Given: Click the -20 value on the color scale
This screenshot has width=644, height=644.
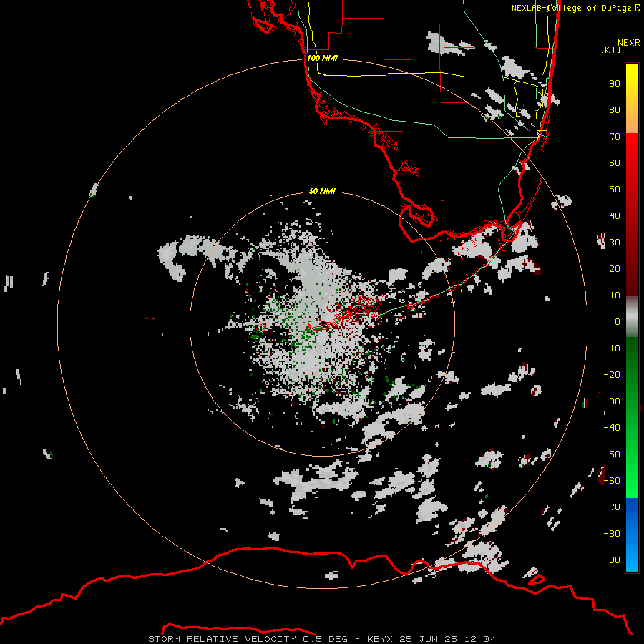Looking at the screenshot, I should tap(612, 375).
